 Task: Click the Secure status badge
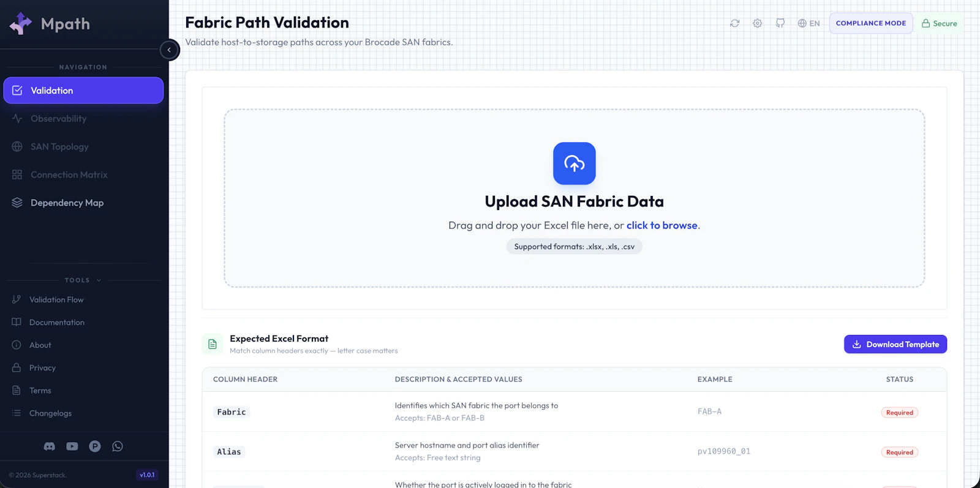(940, 23)
